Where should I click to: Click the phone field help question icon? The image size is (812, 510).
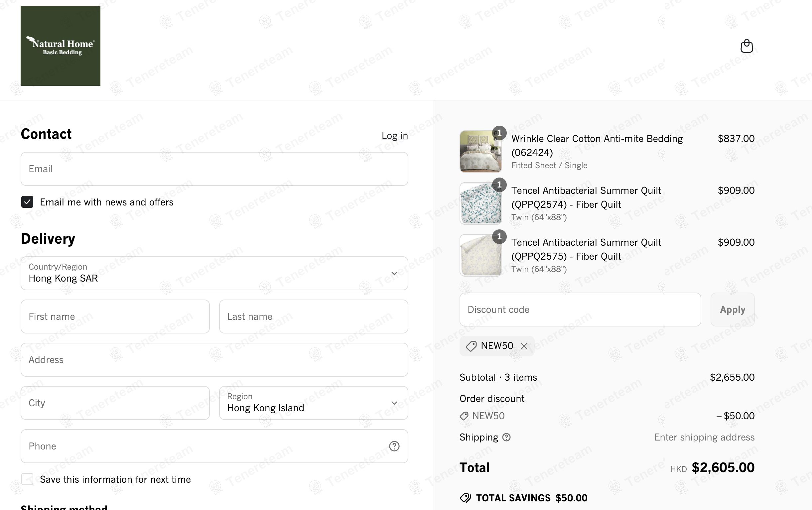point(394,446)
